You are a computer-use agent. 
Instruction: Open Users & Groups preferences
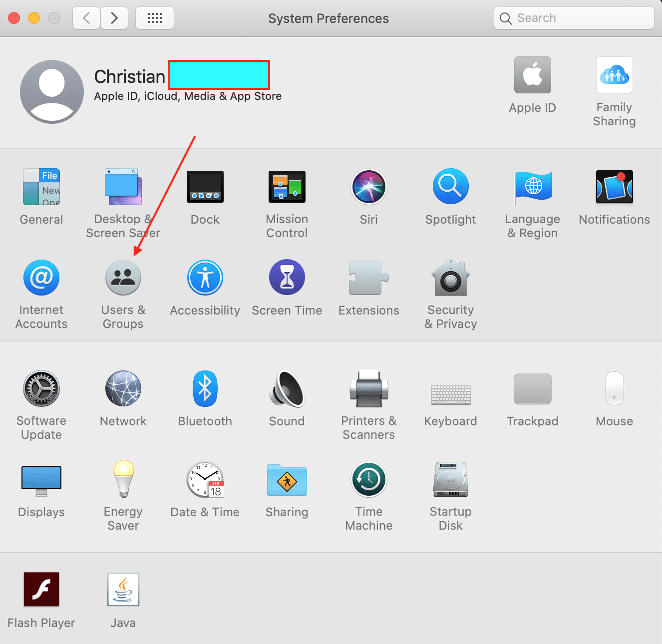(123, 278)
